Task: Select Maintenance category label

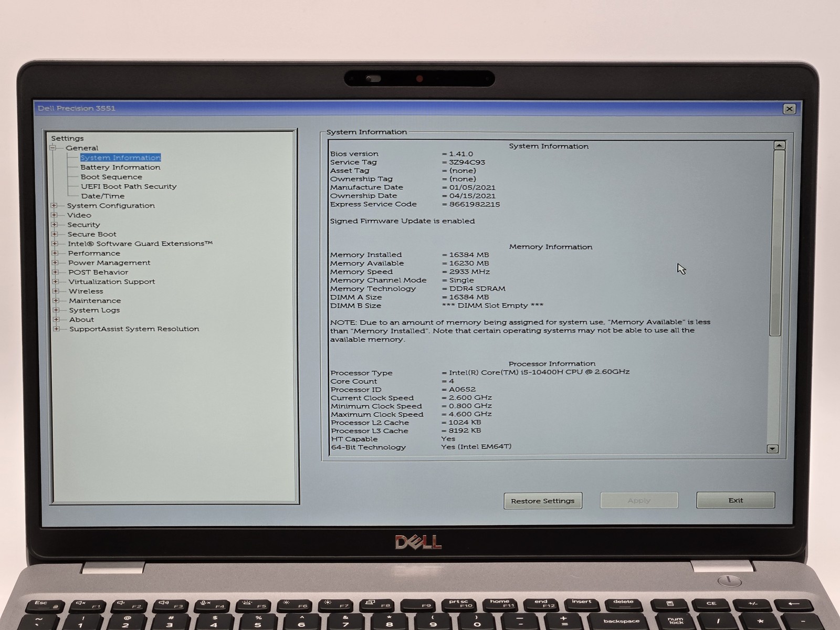Action: tap(95, 300)
